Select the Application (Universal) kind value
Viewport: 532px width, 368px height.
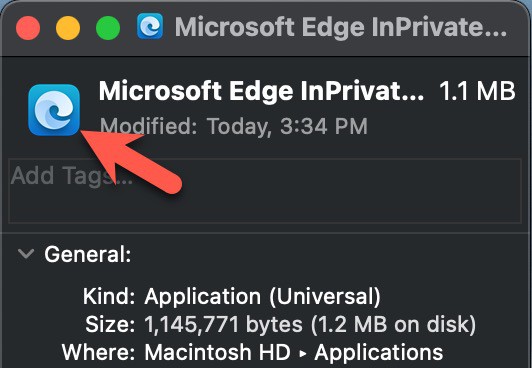262,297
